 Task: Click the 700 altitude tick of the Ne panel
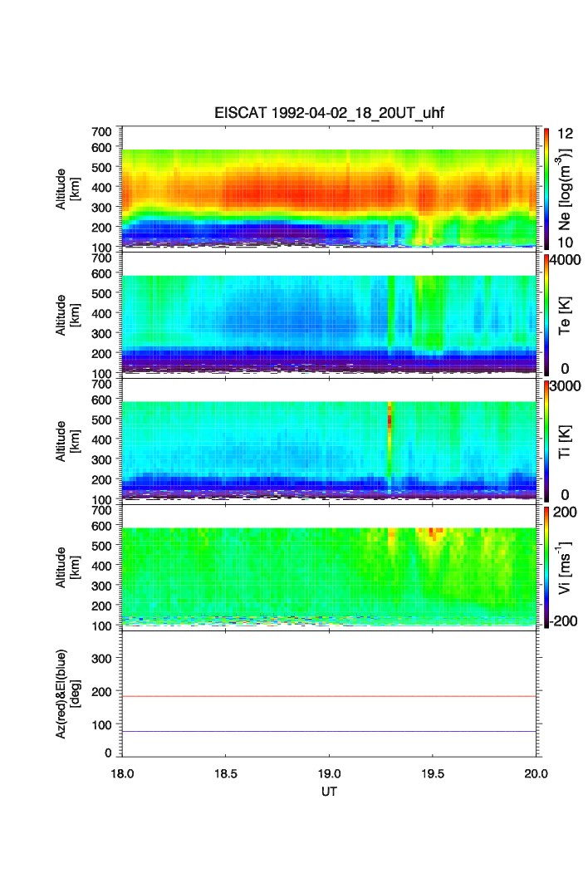coord(101,131)
